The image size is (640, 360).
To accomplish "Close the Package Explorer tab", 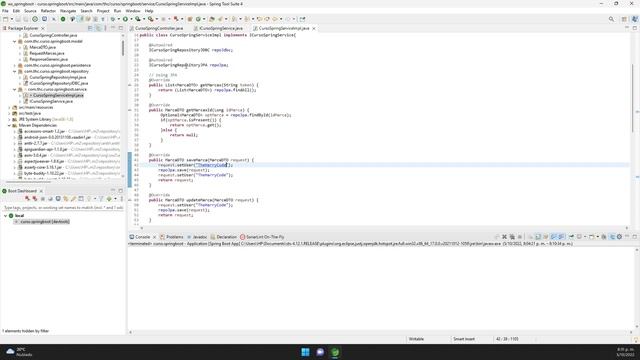I will [x=43, y=29].
